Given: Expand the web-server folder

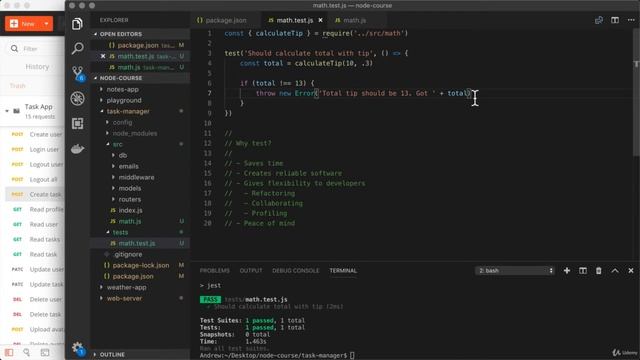Looking at the screenshot, I should coord(124,298).
